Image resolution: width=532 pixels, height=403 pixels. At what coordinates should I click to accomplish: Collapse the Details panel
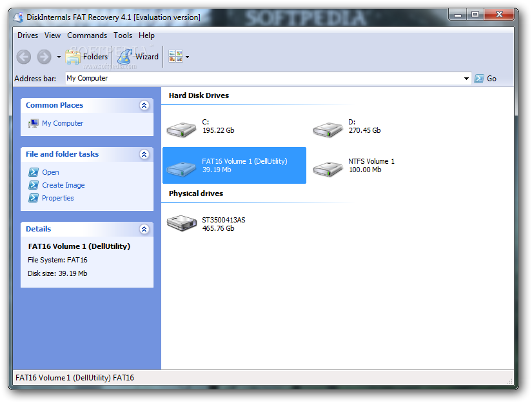tap(144, 229)
